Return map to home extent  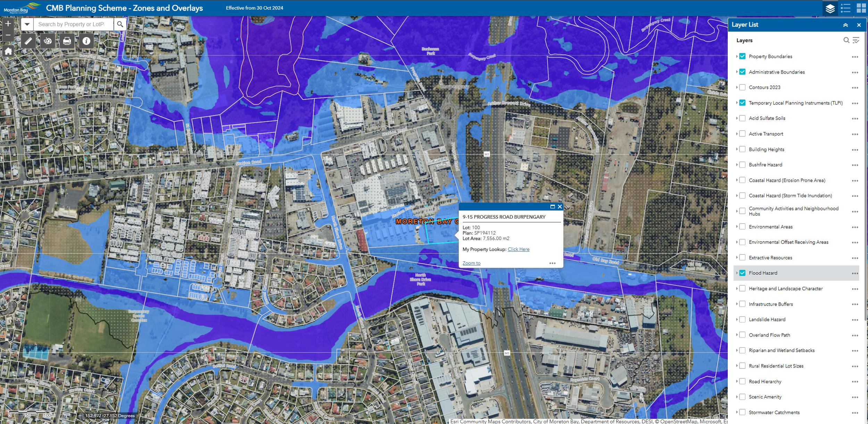8,51
